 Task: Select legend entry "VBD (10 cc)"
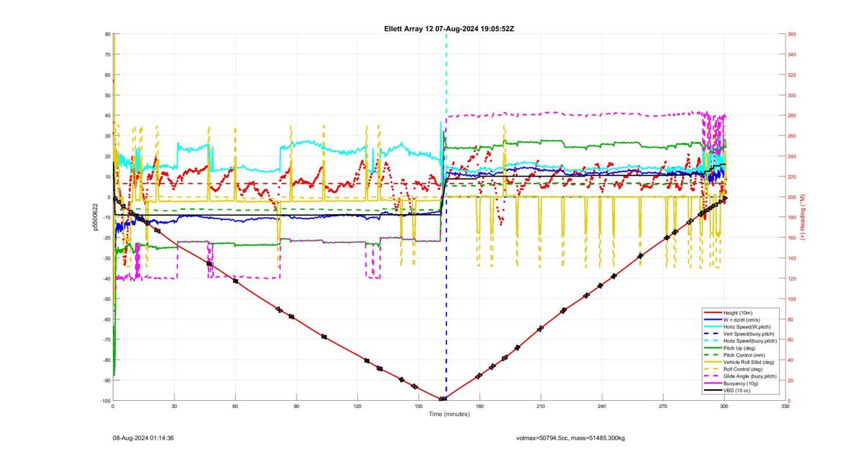(737, 391)
